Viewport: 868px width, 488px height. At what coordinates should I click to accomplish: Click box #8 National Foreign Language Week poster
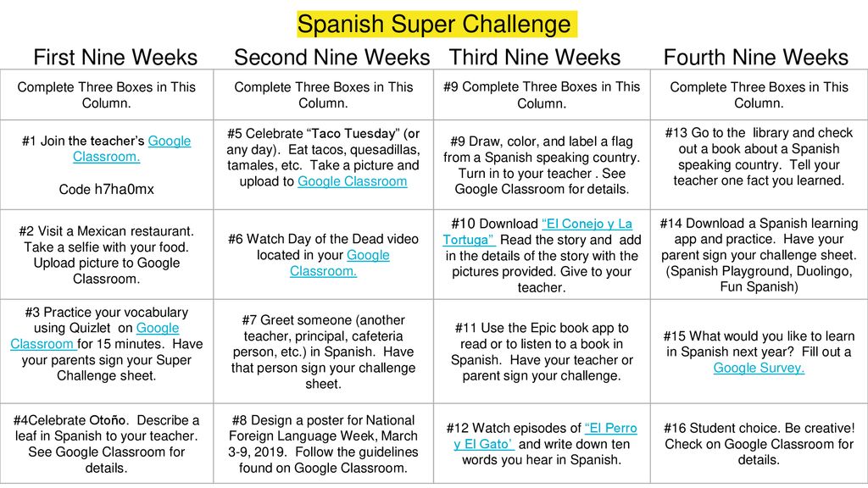323,444
